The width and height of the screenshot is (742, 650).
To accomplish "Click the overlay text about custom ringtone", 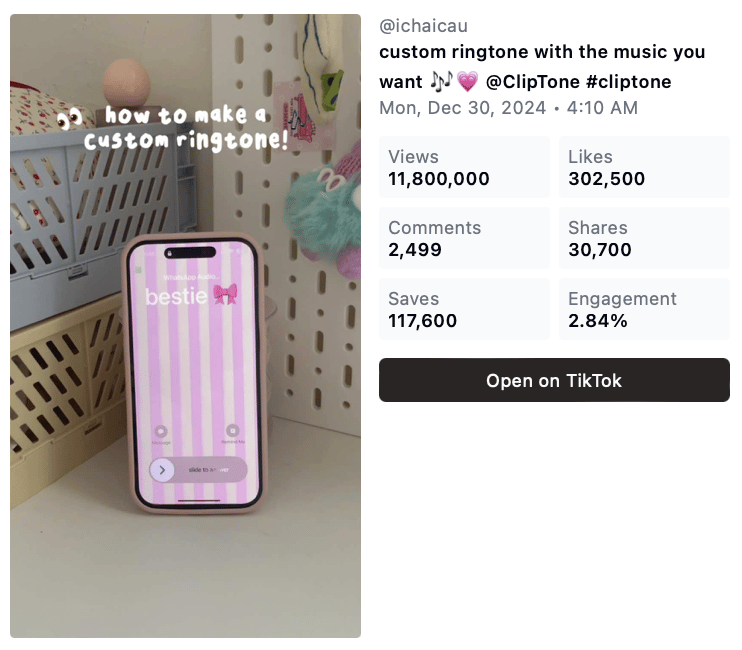I will (186, 128).
